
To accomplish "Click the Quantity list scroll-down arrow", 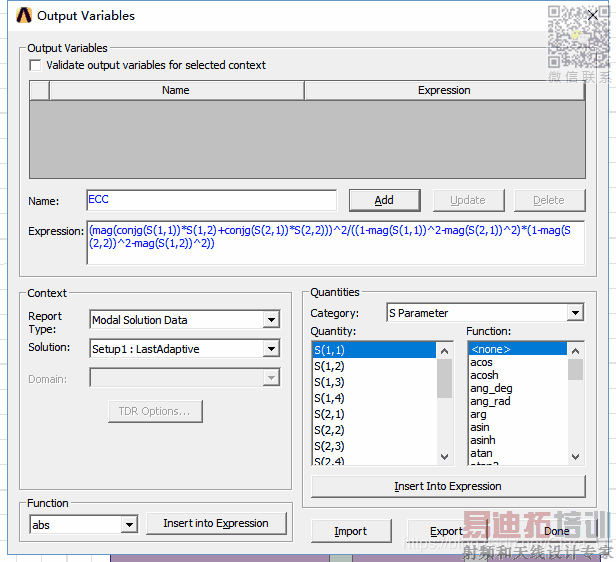I will [444, 456].
